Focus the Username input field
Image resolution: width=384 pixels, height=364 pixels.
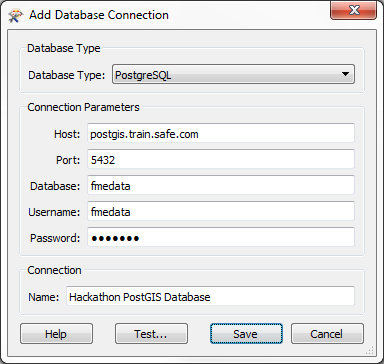[221, 212]
